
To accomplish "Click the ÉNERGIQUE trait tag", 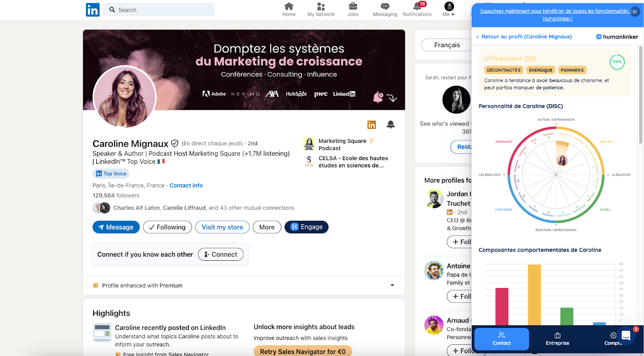I will [x=541, y=70].
